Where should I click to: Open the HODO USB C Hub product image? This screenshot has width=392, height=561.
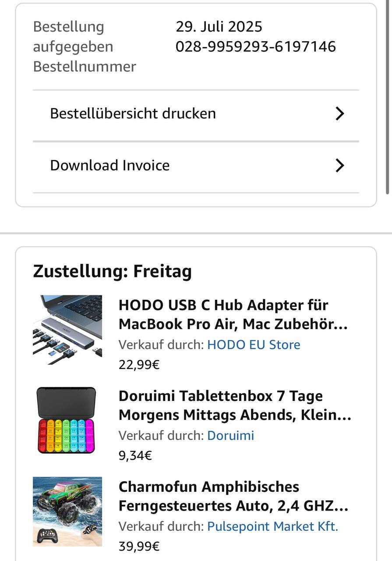click(x=67, y=327)
